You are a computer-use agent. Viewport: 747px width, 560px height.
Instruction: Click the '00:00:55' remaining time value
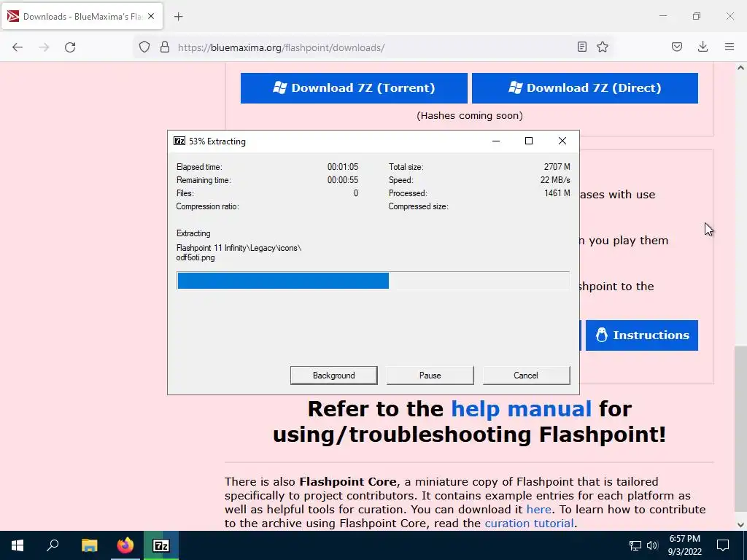coord(343,180)
